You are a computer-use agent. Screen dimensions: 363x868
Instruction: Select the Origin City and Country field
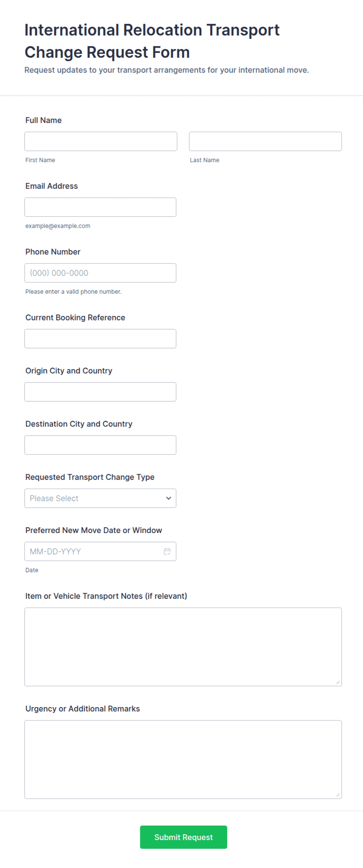coord(100,392)
